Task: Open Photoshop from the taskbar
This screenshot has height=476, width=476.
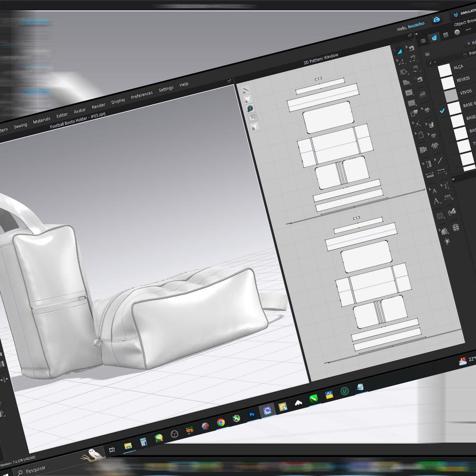Action: pos(251,414)
